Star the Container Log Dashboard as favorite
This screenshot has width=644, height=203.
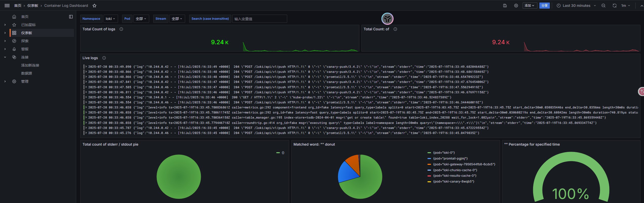[94, 6]
